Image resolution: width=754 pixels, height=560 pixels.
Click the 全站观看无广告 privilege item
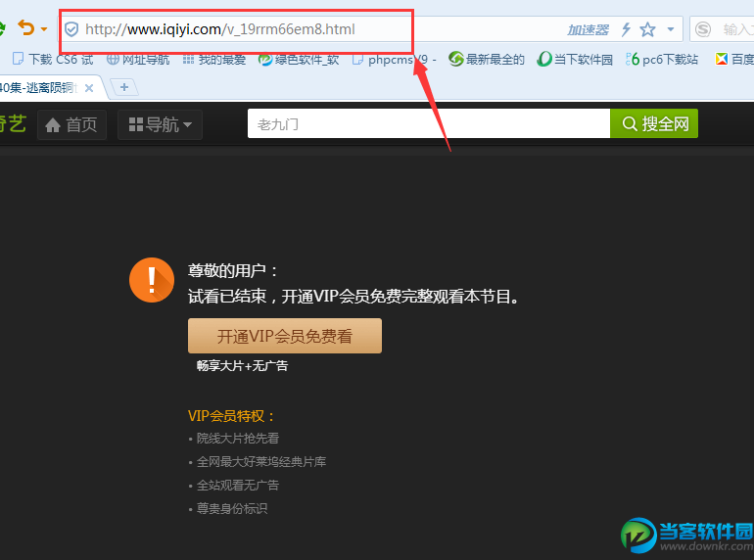pyautogui.click(x=238, y=485)
